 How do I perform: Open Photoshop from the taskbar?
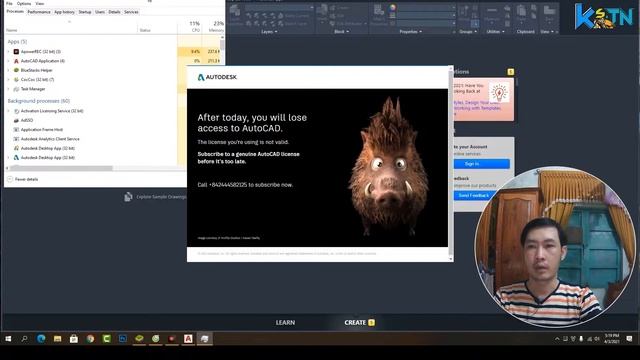click(x=123, y=339)
